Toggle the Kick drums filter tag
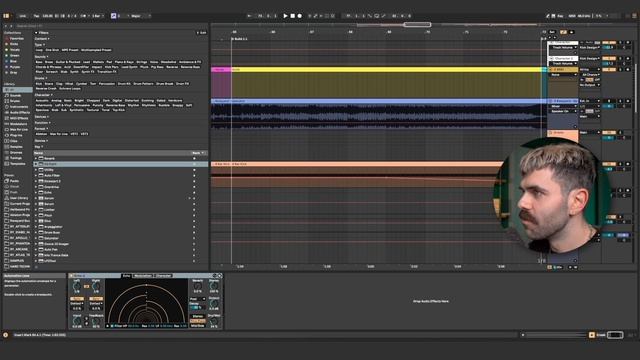 click(x=39, y=84)
